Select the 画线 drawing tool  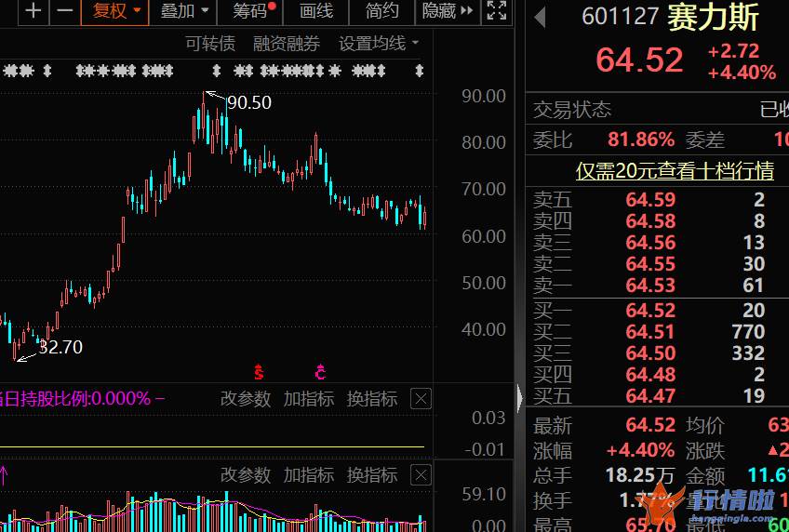coord(316,10)
